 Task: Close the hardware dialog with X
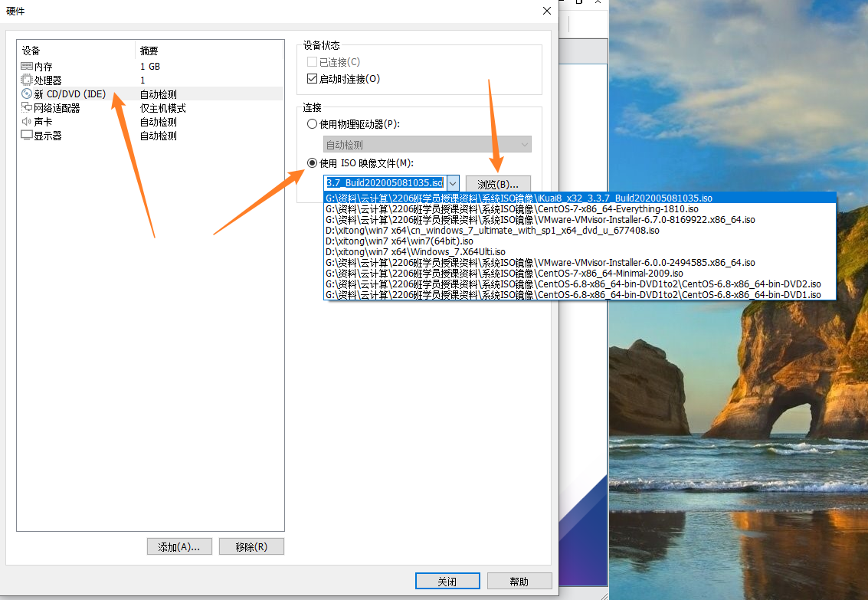click(x=546, y=11)
